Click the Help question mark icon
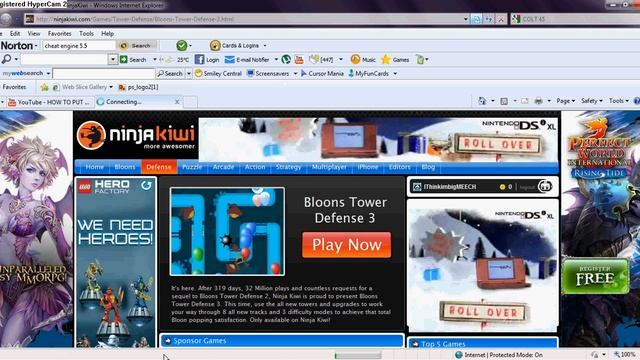Image resolution: width=640 pixels, height=360 pixels. [x=637, y=101]
